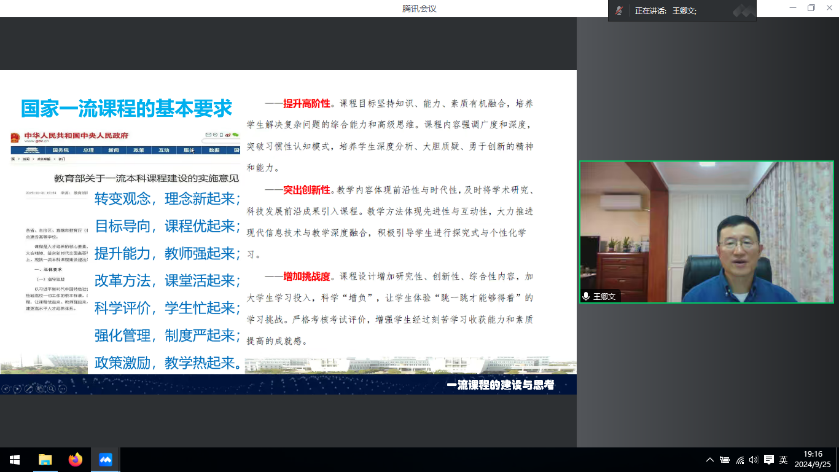Viewport: 839px width, 472px height.
Task: Toggle the 英 input method indicator
Action: click(x=783, y=460)
